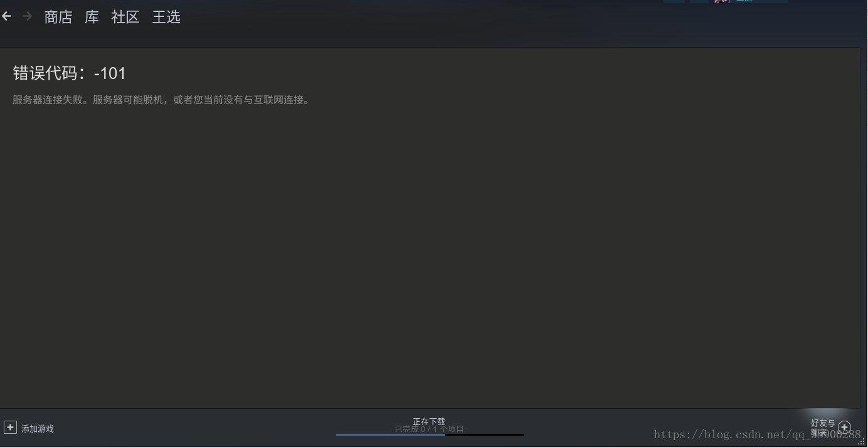868x447 pixels.
Task: Click the second small top-right header button
Action: point(699,1)
